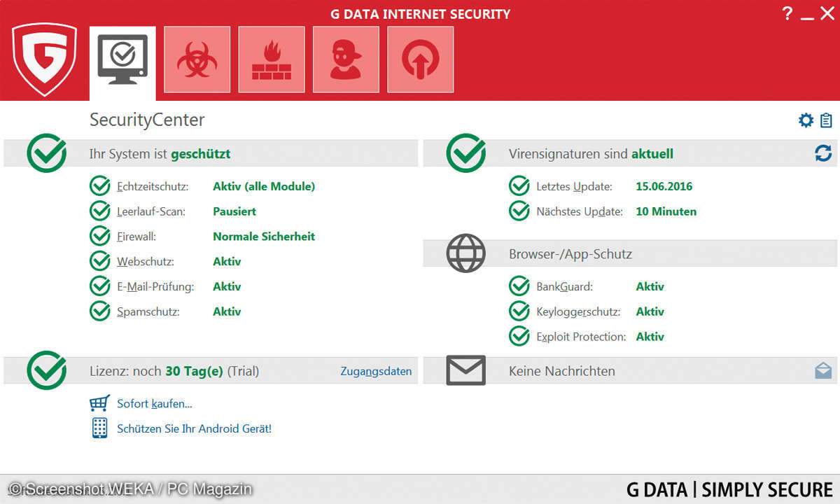This screenshot has width=840, height=504.
Task: Click Ihr System ist geschützt header
Action: [x=160, y=153]
